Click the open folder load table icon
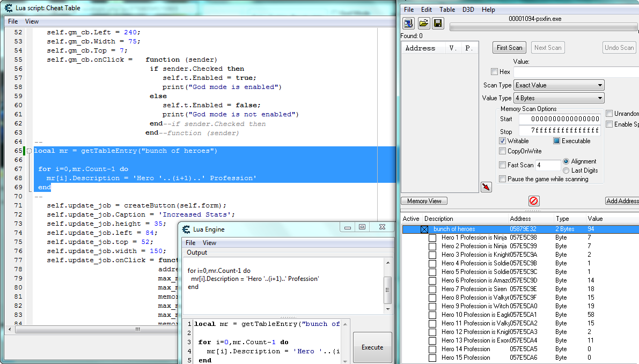Screen dimensions: 639x364 point(423,23)
